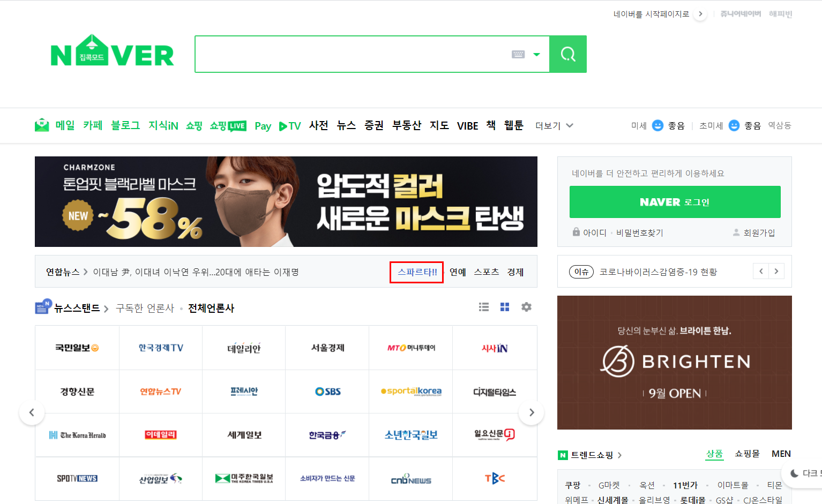The width and height of the screenshot is (822, 504).
Task: Click the green search magnifier button
Action: (x=568, y=54)
